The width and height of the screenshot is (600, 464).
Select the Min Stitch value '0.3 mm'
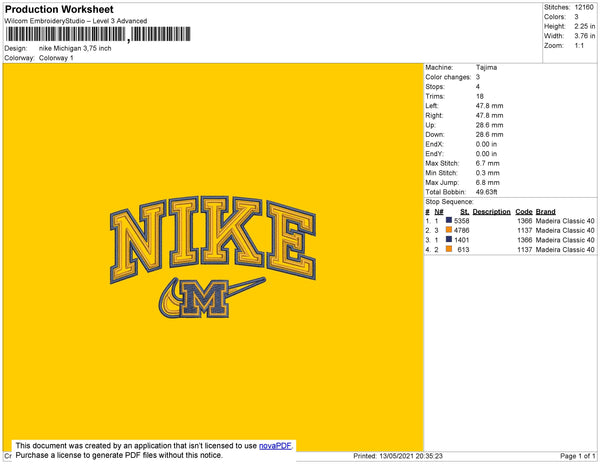pyautogui.click(x=488, y=173)
